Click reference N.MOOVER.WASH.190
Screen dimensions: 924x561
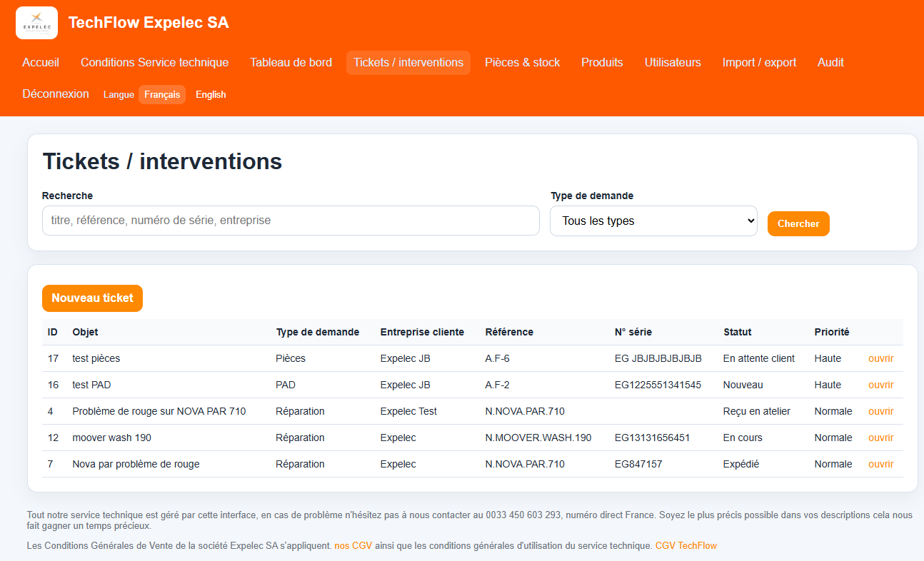click(538, 438)
